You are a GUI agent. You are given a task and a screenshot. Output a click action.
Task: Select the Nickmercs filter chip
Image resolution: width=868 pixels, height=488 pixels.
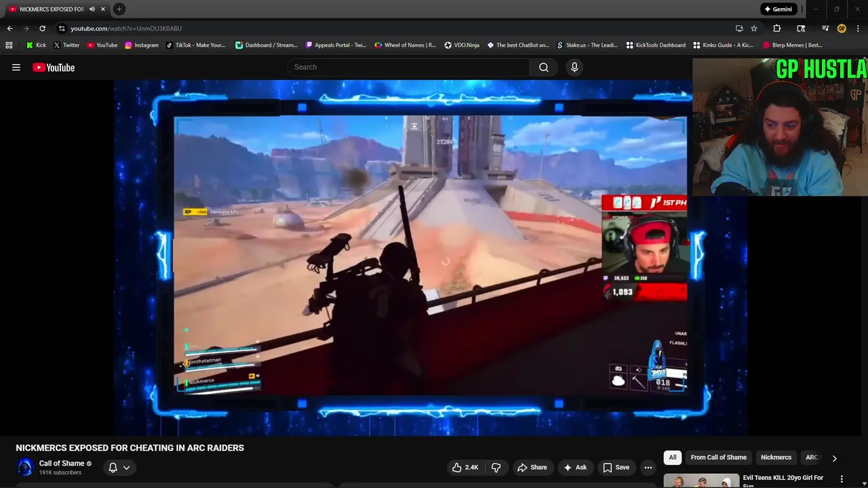[x=776, y=457]
